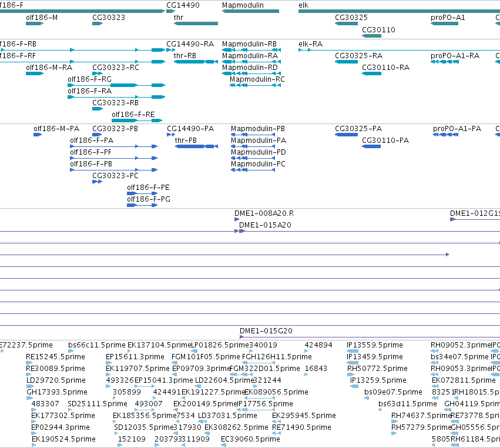Click the olf186-F-RE transcript glyph
500x448 pixels.
(137, 121)
